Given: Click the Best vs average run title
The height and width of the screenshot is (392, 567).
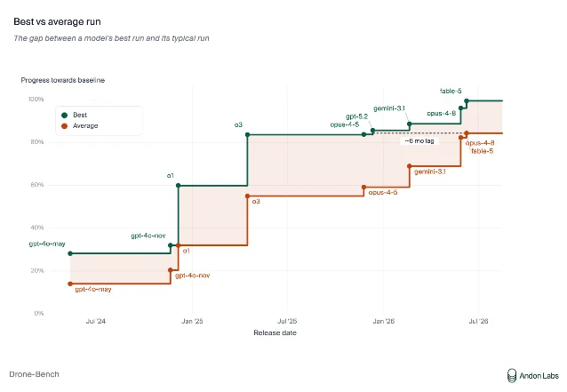Looking at the screenshot, I should click(57, 21).
